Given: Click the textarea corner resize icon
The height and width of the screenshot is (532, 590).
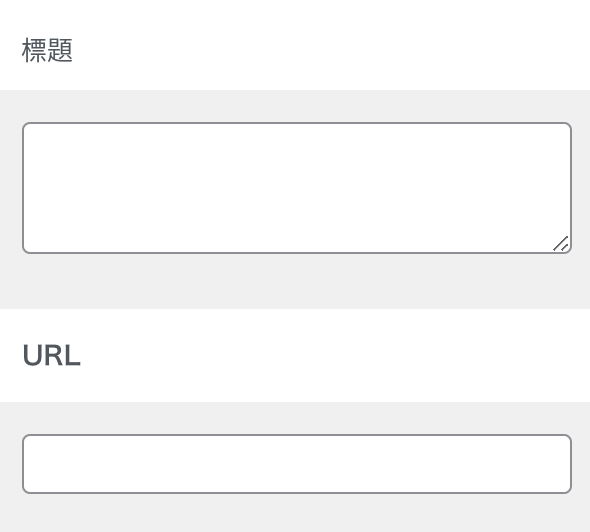Looking at the screenshot, I should click(x=561, y=243).
